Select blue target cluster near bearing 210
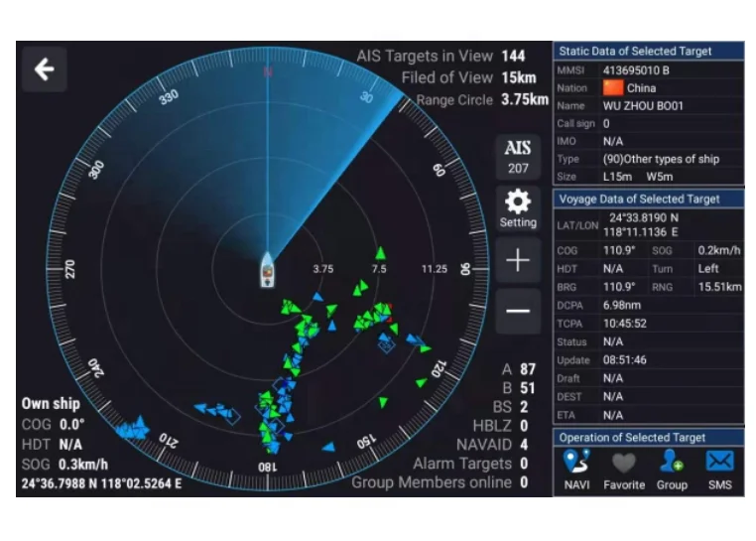Image resolution: width=756 pixels, height=541 pixels. [132, 428]
